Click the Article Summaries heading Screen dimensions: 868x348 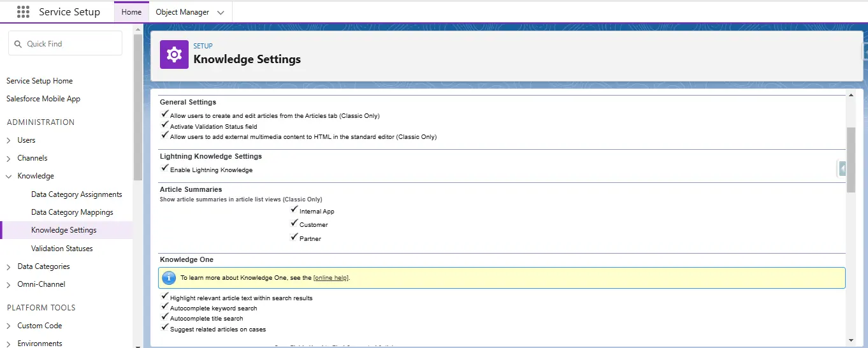click(191, 189)
